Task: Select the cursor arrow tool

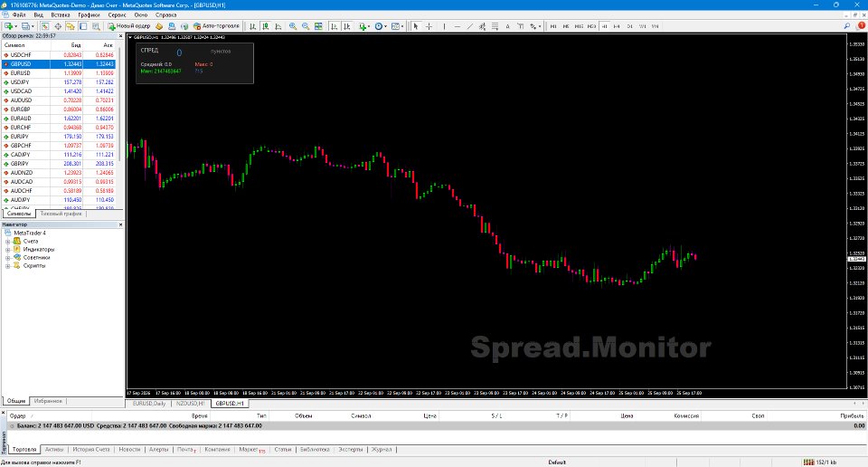Action: (415, 26)
